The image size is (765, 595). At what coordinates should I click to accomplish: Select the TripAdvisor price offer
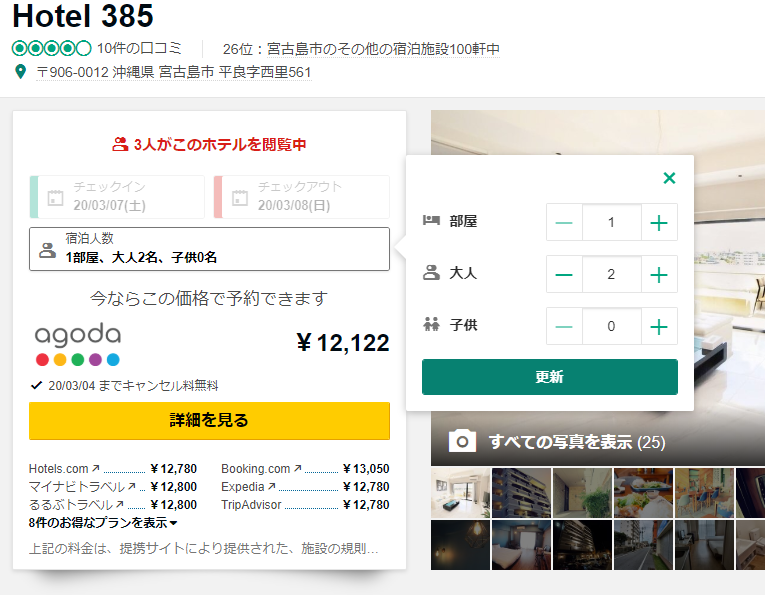tap(305, 505)
